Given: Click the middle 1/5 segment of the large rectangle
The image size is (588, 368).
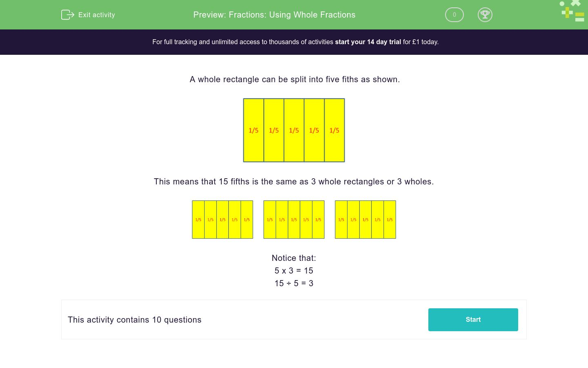Looking at the screenshot, I should pos(294,130).
